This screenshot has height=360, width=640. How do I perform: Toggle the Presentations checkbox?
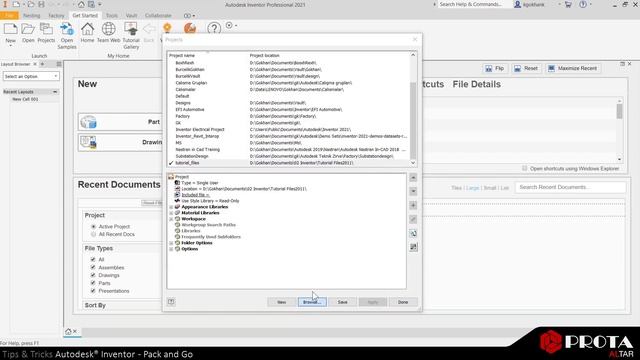point(93,291)
